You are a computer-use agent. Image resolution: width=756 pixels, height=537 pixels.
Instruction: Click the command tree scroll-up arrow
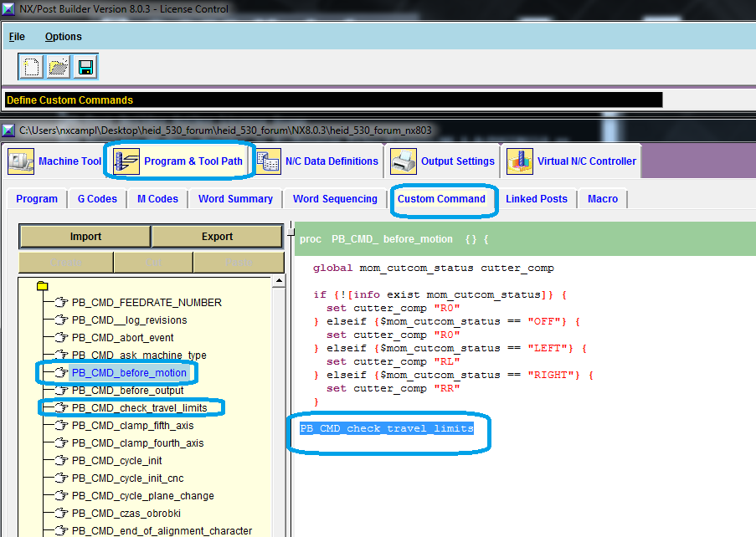point(279,281)
